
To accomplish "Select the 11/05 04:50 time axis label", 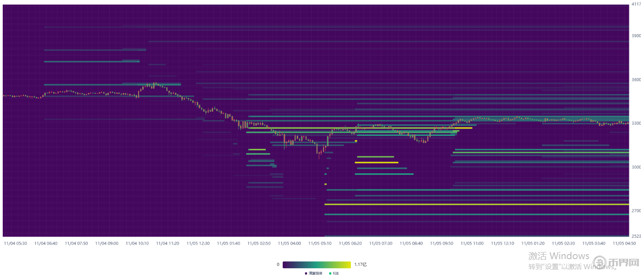I will pyautogui.click(x=624, y=243).
